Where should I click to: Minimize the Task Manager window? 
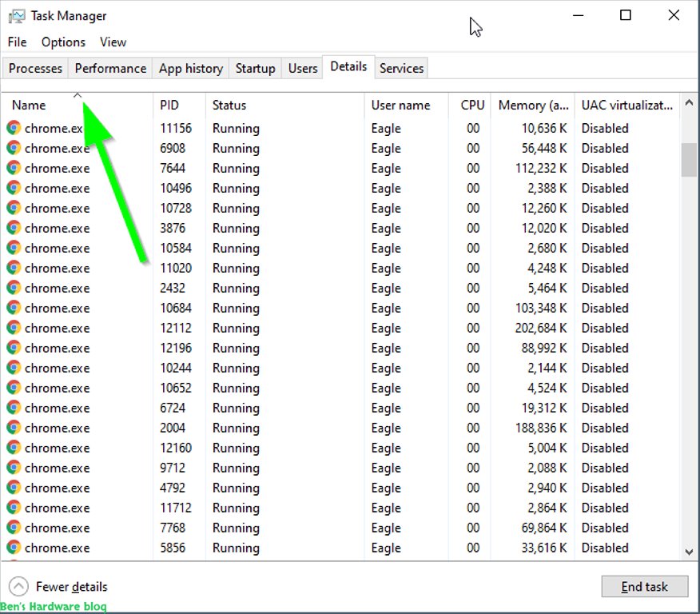point(578,15)
